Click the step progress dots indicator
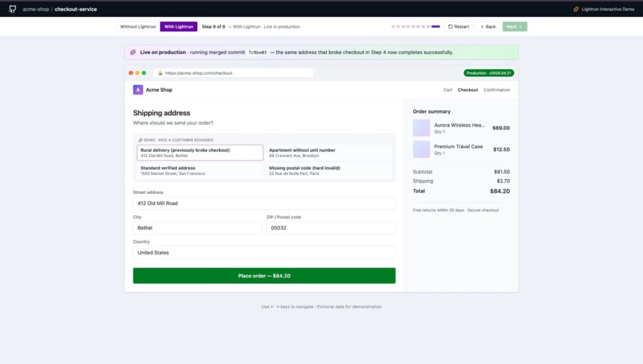Viewport: 643px width, 364px height. (x=416, y=26)
